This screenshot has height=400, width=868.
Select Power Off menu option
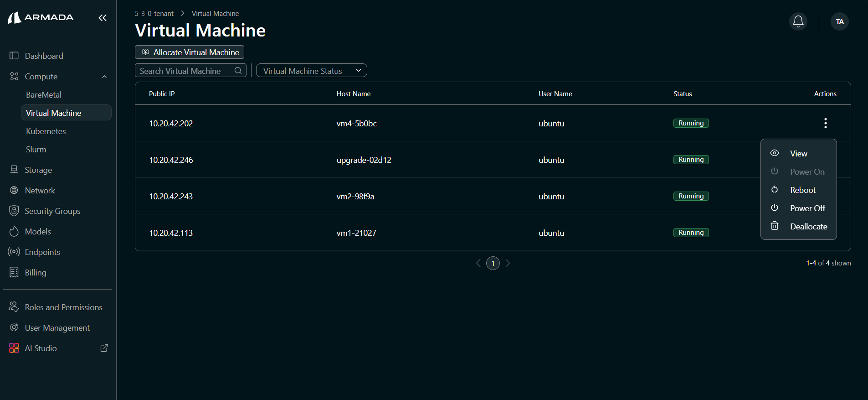(807, 208)
